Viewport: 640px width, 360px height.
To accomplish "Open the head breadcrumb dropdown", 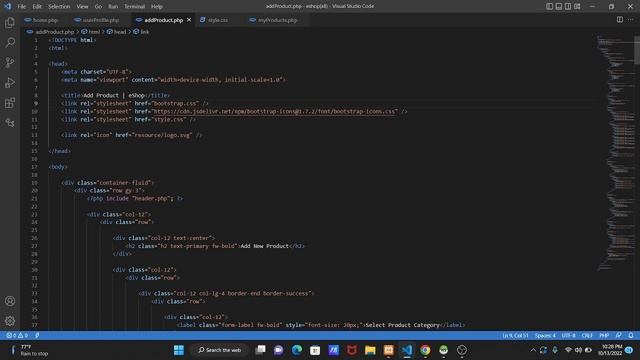I will [117, 31].
